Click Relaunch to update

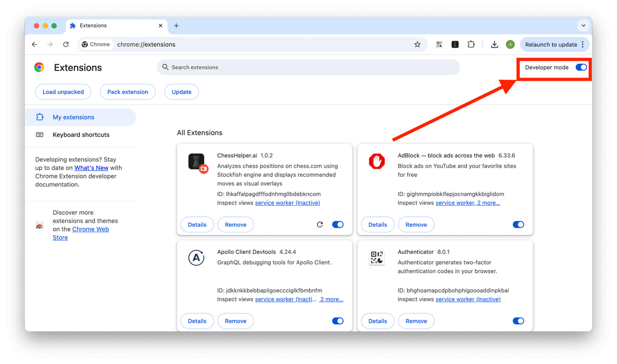(x=551, y=44)
